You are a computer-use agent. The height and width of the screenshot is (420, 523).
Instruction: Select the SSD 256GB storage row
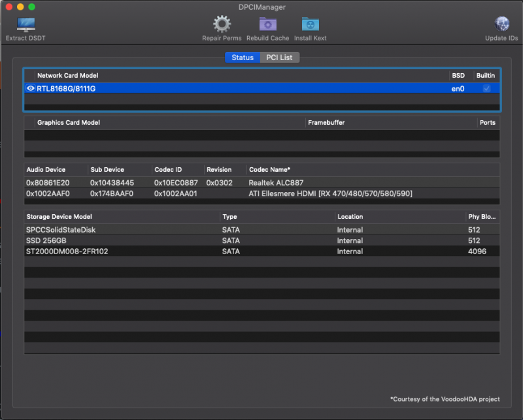tap(261, 240)
